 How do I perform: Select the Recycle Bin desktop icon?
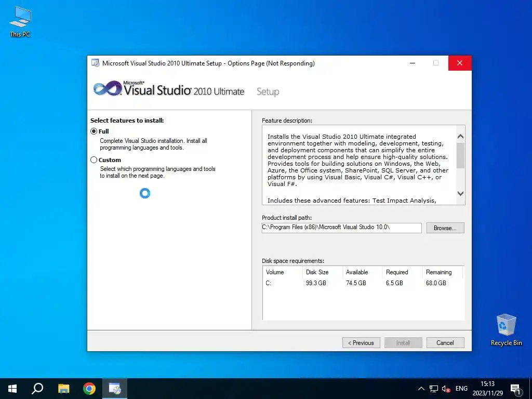pyautogui.click(x=506, y=330)
